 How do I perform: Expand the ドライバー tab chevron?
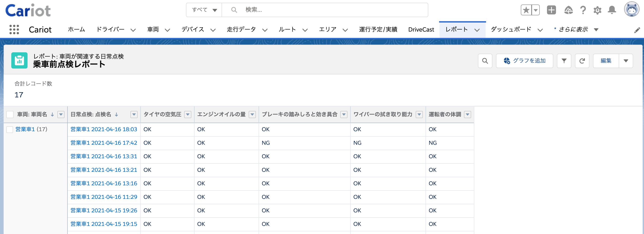pos(133,30)
